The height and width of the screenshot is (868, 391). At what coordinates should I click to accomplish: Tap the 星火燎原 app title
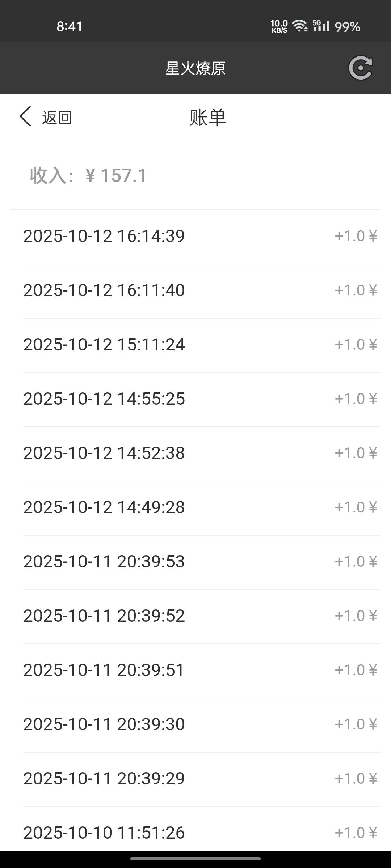click(195, 68)
